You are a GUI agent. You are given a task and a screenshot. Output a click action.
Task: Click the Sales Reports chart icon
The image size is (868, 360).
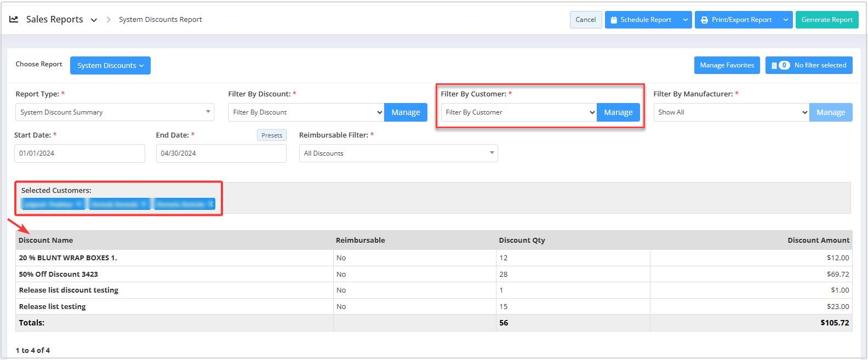14,19
